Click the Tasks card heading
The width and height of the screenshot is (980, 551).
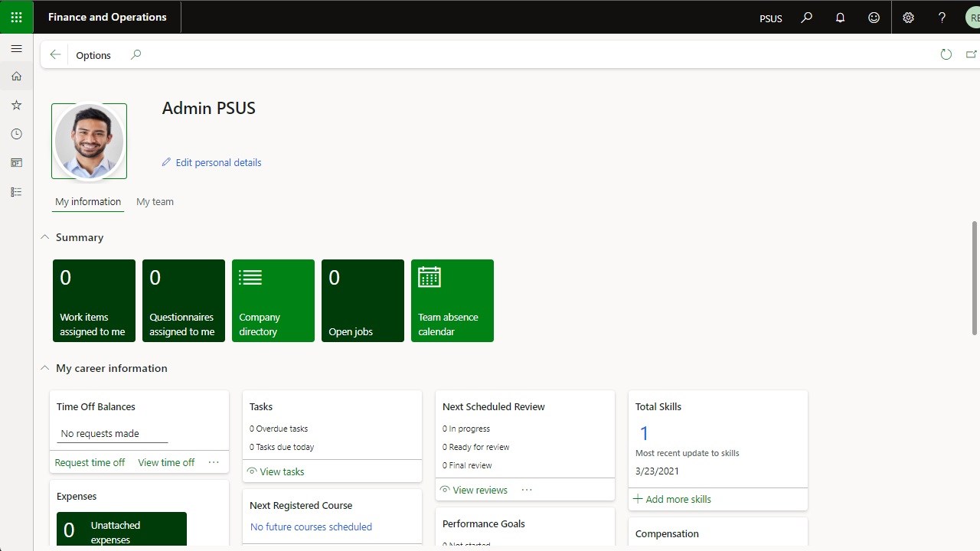tap(261, 406)
